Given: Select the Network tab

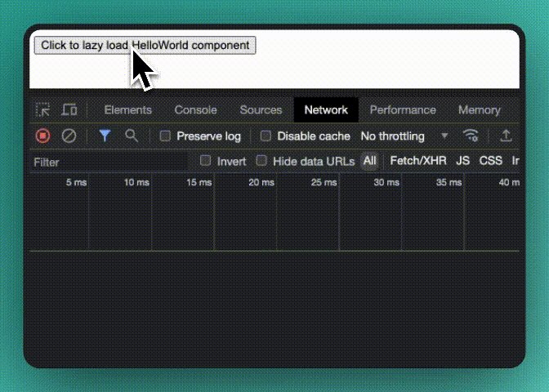Looking at the screenshot, I should pos(326,110).
